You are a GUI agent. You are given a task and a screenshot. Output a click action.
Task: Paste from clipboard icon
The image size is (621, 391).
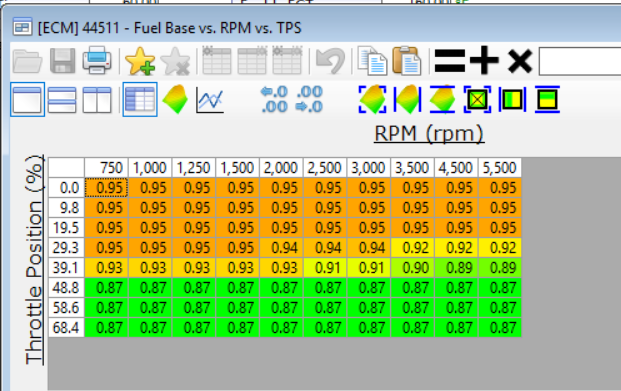(x=407, y=61)
